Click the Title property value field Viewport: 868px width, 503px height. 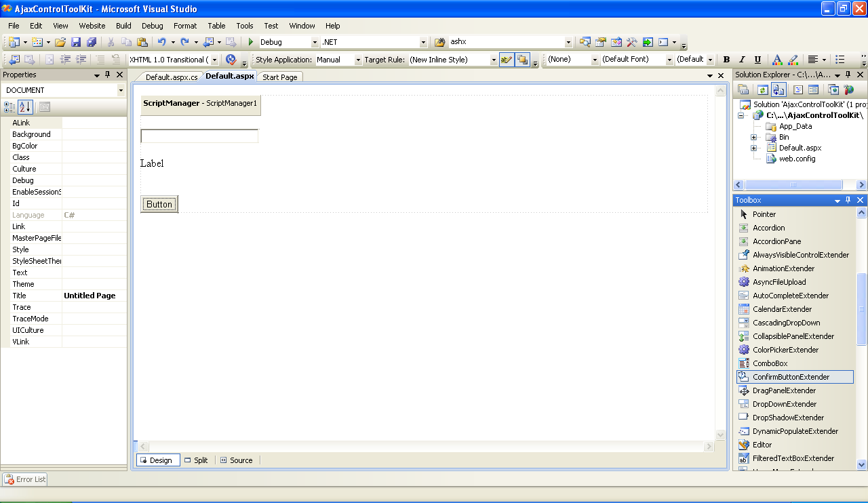(x=94, y=296)
